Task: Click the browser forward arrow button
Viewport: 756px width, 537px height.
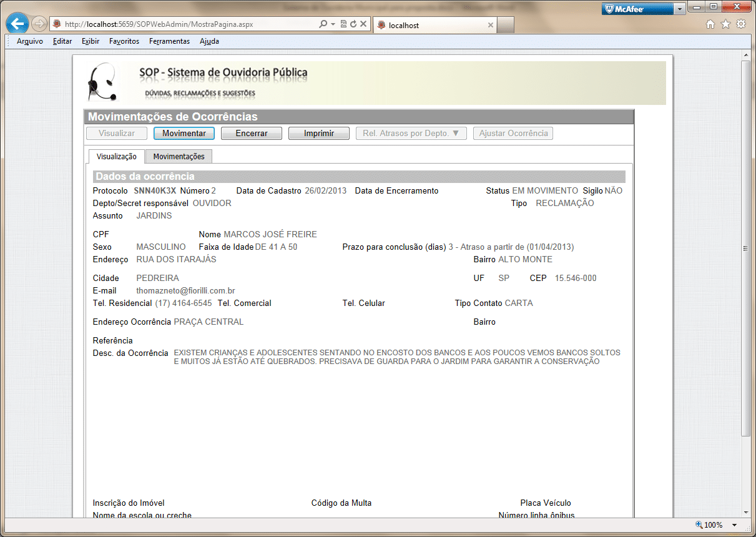Action: pyautogui.click(x=39, y=24)
